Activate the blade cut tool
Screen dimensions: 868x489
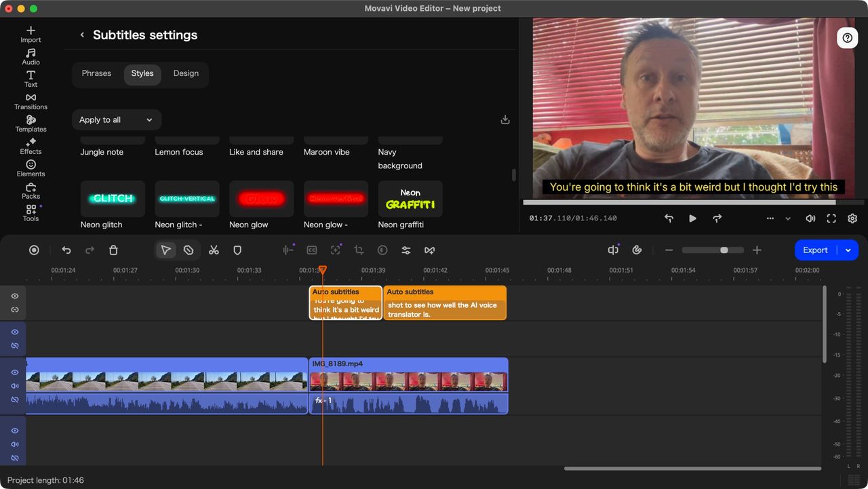(x=189, y=250)
